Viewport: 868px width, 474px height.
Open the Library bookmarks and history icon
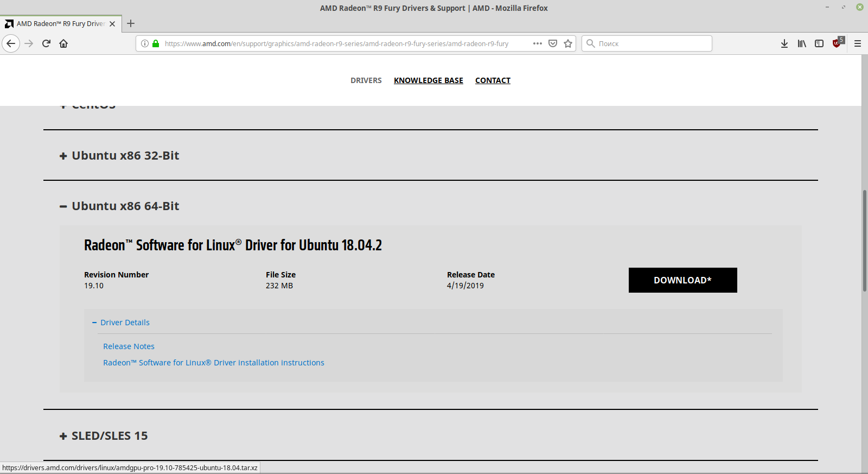[x=802, y=43]
